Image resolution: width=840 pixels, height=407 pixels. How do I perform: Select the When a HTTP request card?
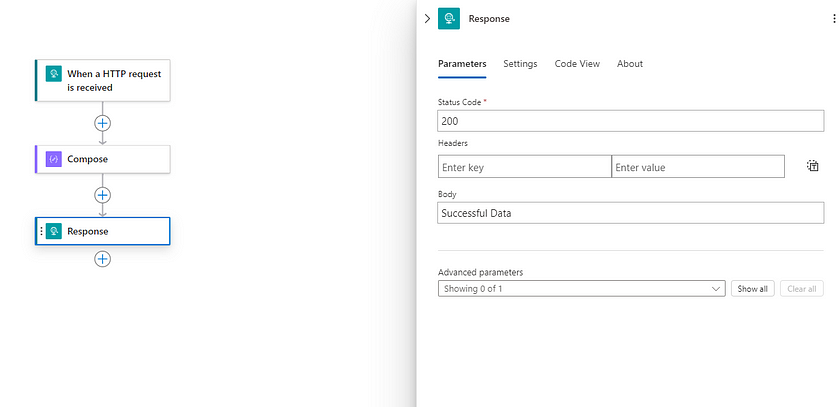[x=103, y=80]
